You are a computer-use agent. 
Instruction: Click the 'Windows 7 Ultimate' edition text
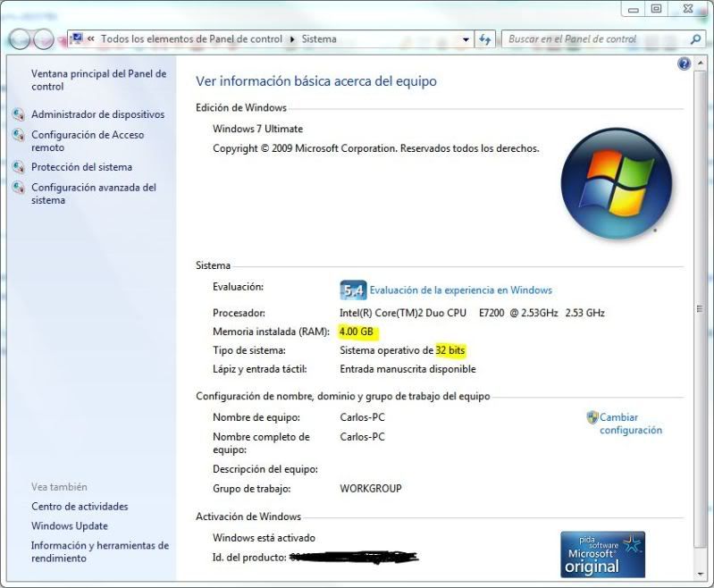coord(257,129)
